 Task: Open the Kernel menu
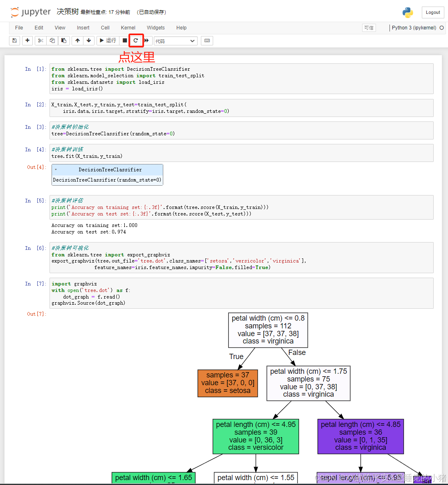tap(128, 28)
